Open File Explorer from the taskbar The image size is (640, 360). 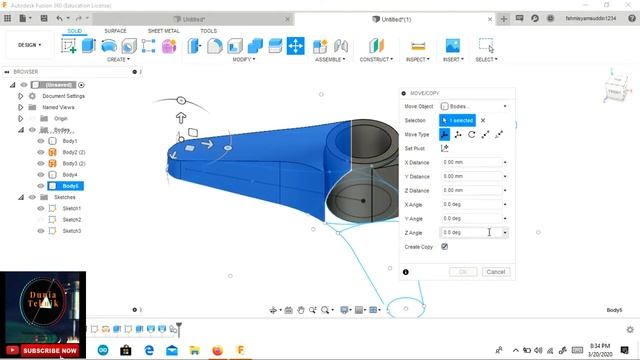point(195,350)
